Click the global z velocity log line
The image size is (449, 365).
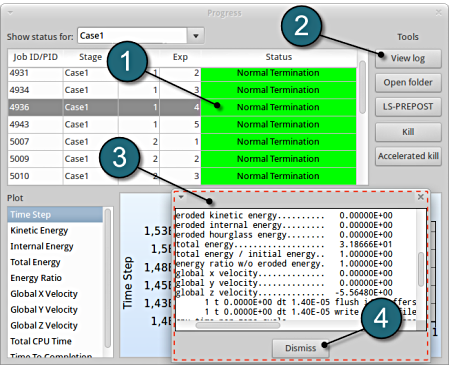[x=284, y=293]
